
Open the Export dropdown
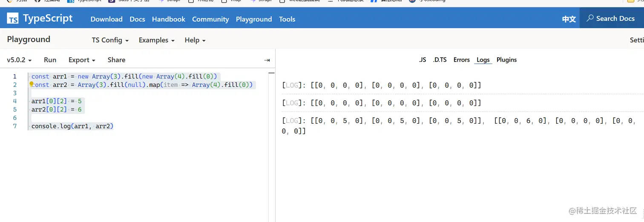[82, 60]
